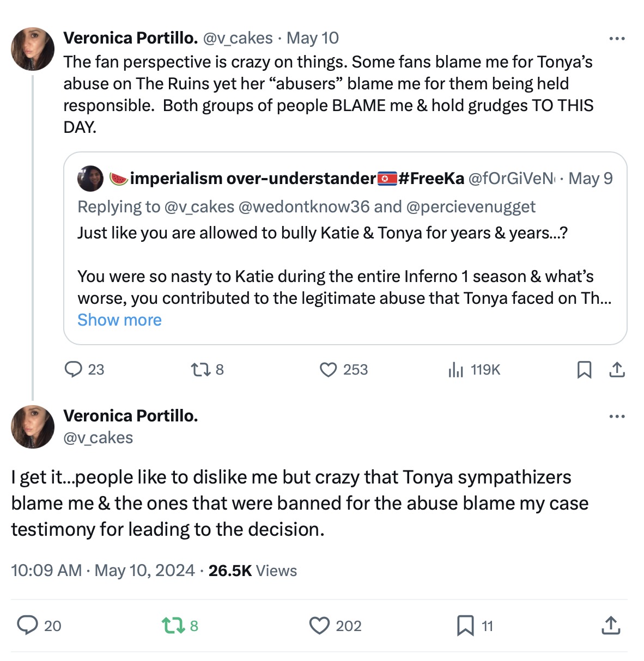Click the @fOrGiVeN handle in the quoted tweet
This screenshot has height=661, width=644.
(511, 179)
